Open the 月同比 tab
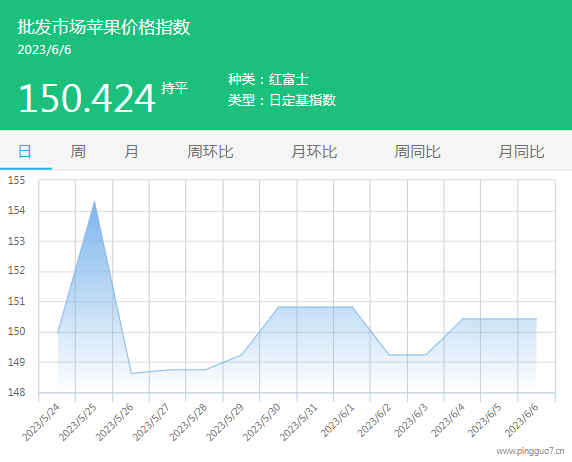Viewport: 572px width, 462px height. tap(522, 151)
